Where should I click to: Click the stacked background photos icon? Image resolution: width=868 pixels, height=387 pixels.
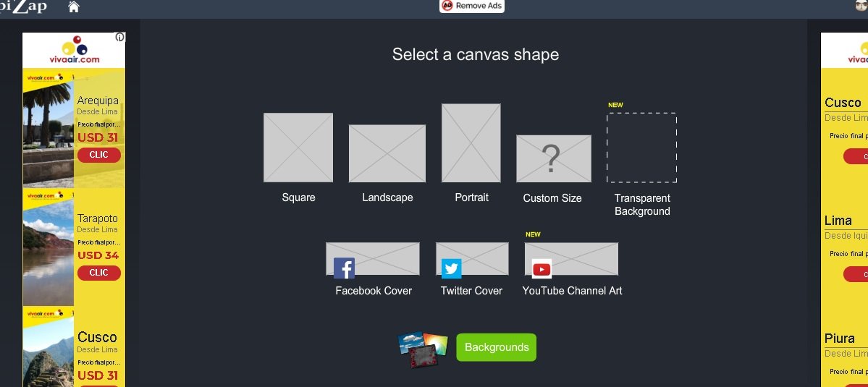pos(423,349)
